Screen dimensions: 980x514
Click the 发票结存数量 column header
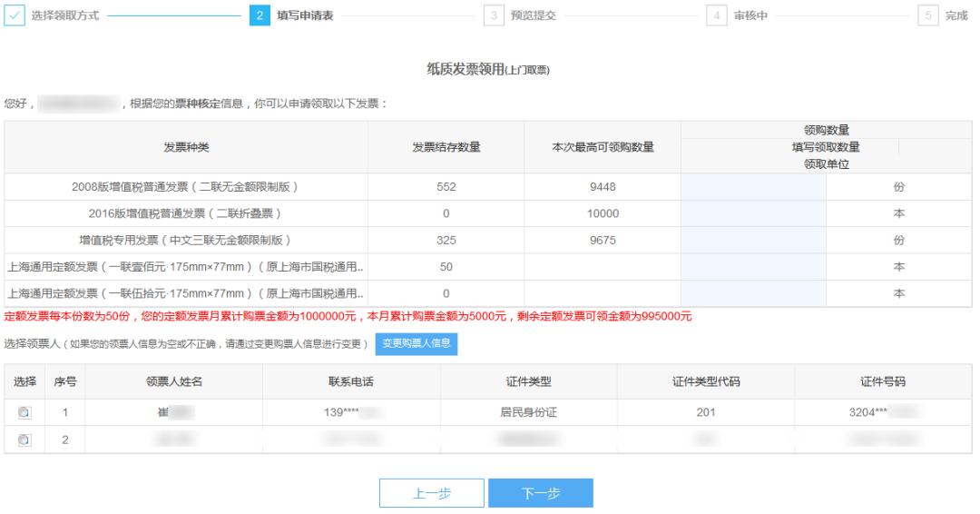[x=446, y=147]
